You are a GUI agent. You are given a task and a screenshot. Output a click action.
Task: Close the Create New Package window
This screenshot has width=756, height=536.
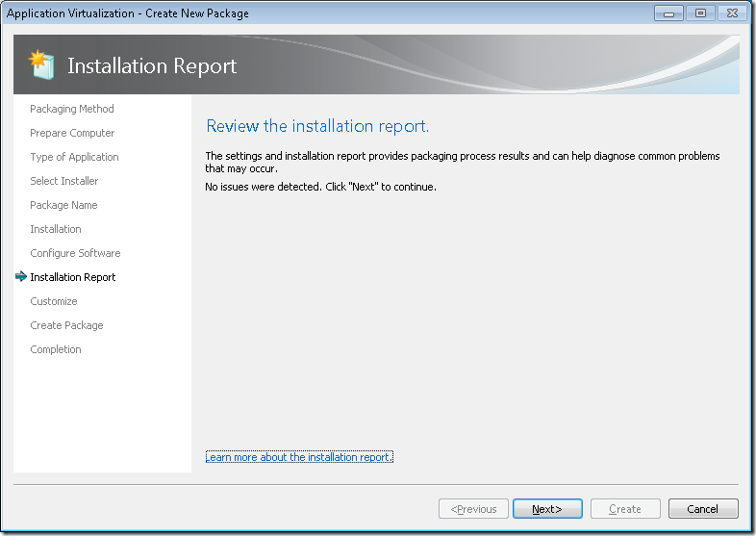click(x=732, y=13)
